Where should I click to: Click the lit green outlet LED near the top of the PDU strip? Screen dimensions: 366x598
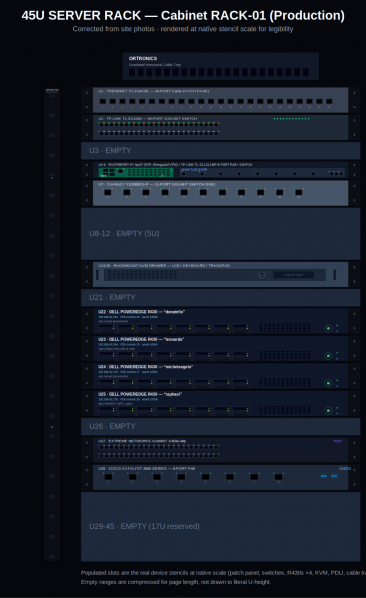pos(52,177)
